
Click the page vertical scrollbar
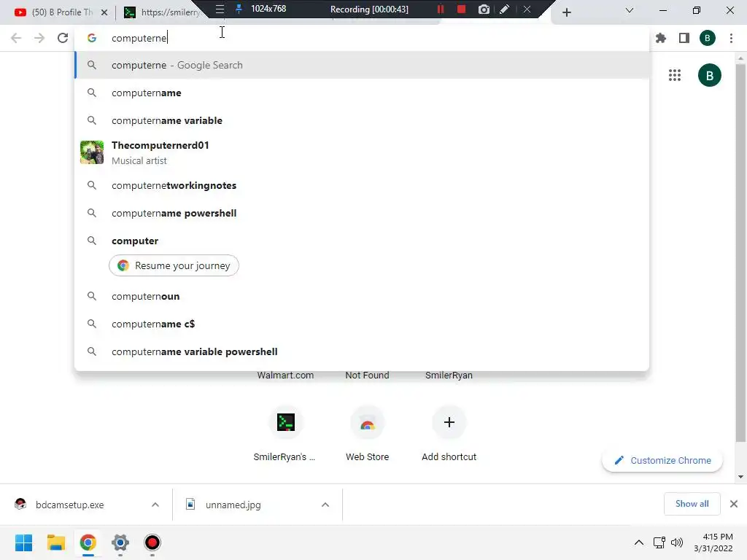click(740, 252)
